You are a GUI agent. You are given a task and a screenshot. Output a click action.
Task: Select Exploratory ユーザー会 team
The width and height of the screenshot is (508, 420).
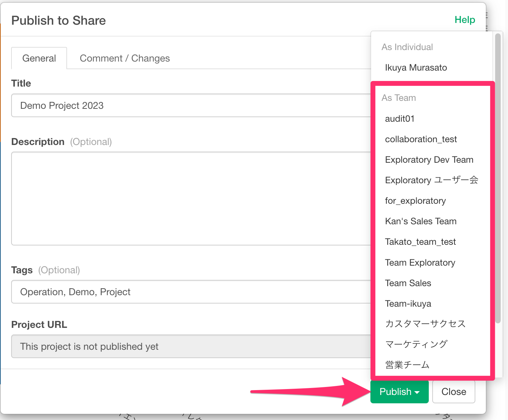(432, 180)
